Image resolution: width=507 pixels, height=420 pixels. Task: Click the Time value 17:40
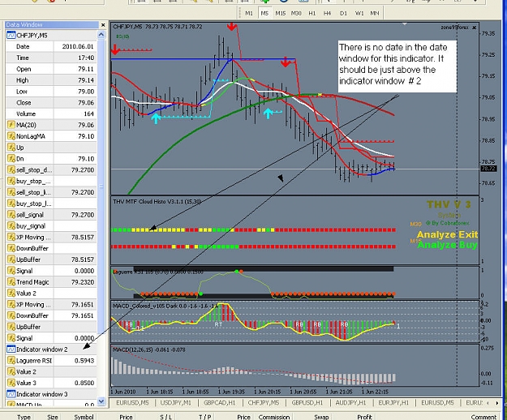click(87, 58)
